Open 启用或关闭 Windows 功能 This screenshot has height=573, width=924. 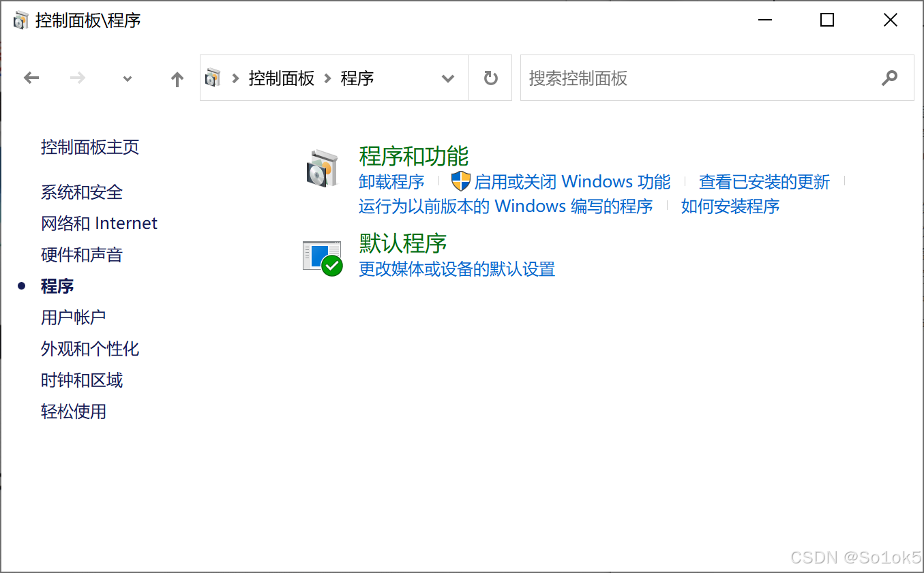coord(572,182)
